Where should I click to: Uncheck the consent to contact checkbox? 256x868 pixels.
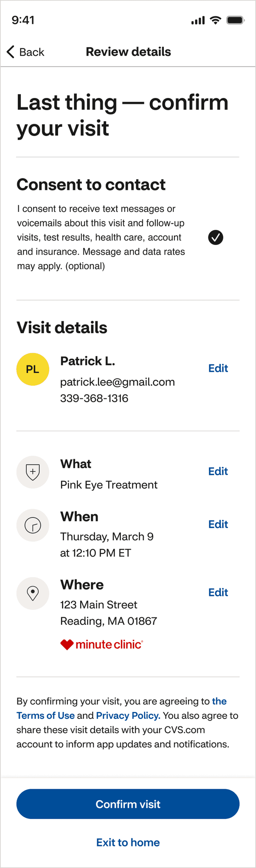216,237
